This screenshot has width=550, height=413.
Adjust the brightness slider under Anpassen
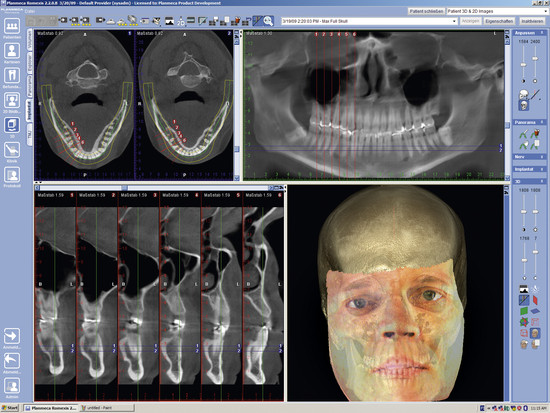524,65
